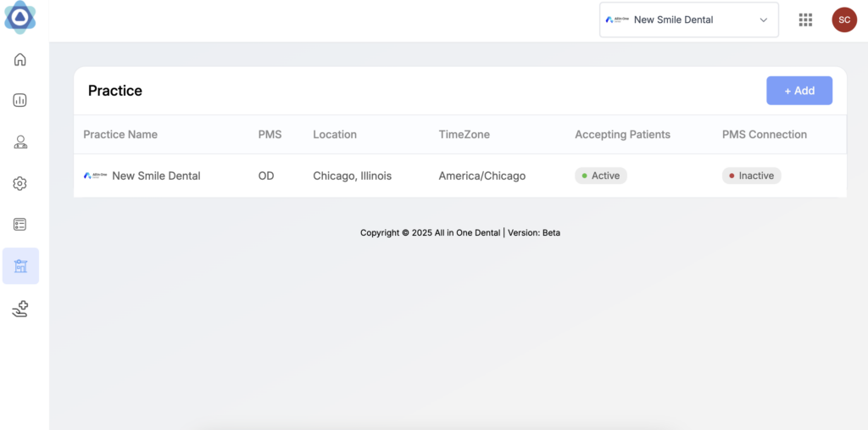Open the apps grid menu icon
Image resolution: width=868 pixels, height=430 pixels.
pos(805,20)
